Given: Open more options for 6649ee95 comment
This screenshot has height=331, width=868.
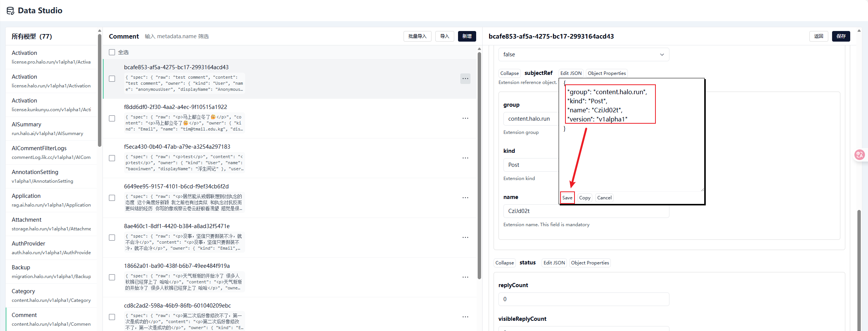Looking at the screenshot, I should (465, 198).
